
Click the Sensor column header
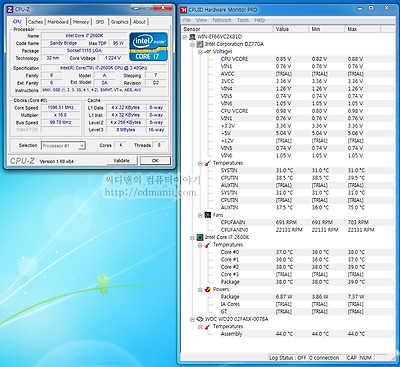click(x=227, y=29)
